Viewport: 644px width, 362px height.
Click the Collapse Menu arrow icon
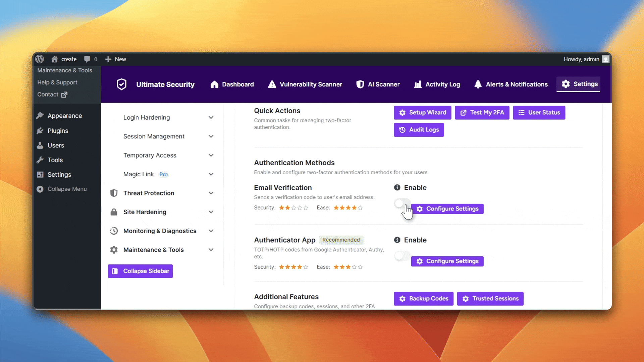pyautogui.click(x=40, y=189)
